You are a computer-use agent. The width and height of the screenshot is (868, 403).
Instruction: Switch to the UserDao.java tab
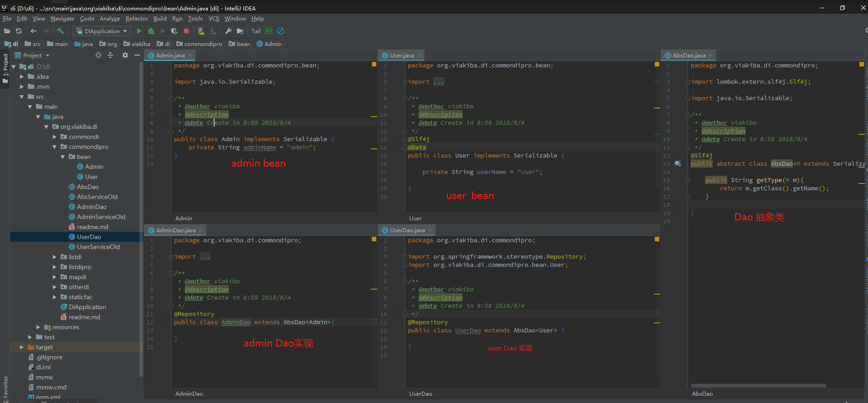click(x=407, y=230)
